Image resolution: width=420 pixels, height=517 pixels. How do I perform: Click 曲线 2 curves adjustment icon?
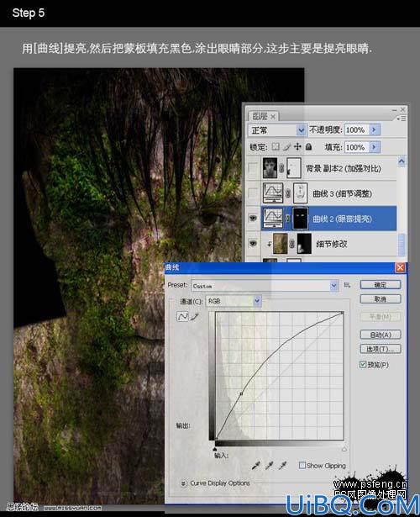point(273,219)
